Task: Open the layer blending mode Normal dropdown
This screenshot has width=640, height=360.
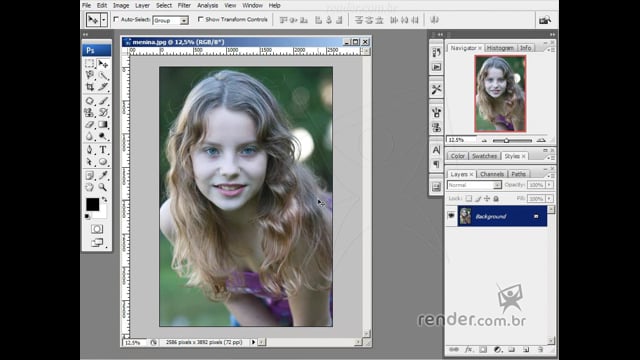Action: click(474, 185)
